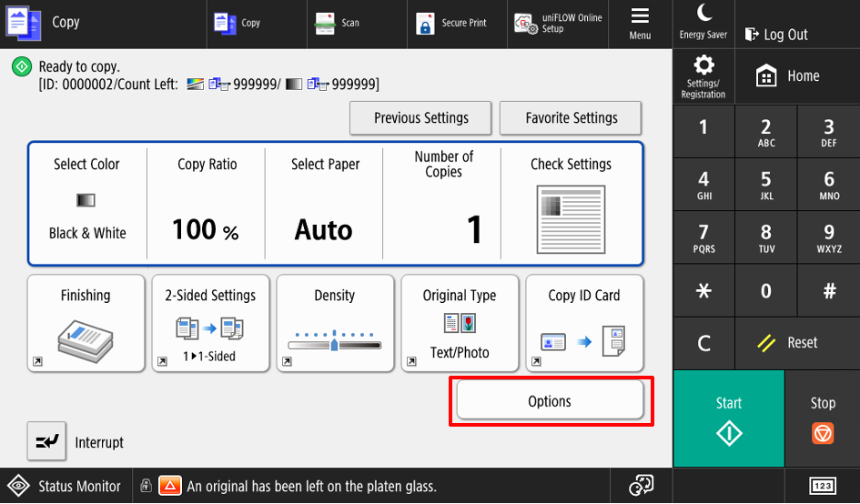Open Copy ID Card function
860x504 pixels.
click(x=584, y=324)
